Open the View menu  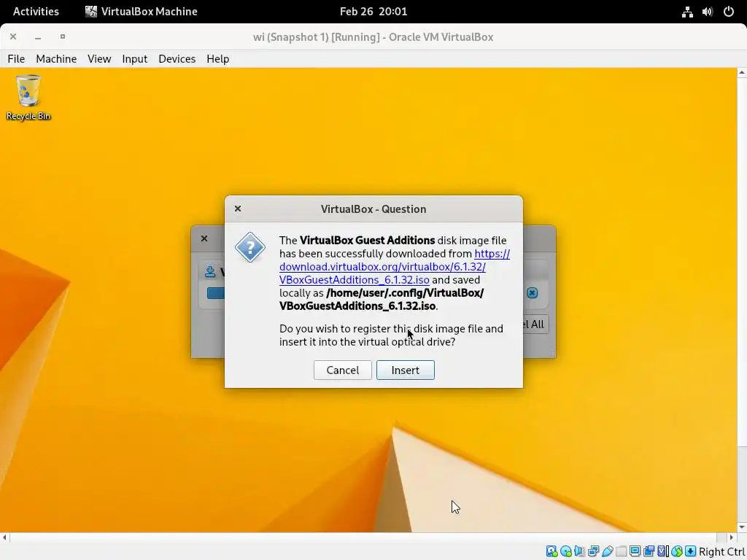(99, 58)
